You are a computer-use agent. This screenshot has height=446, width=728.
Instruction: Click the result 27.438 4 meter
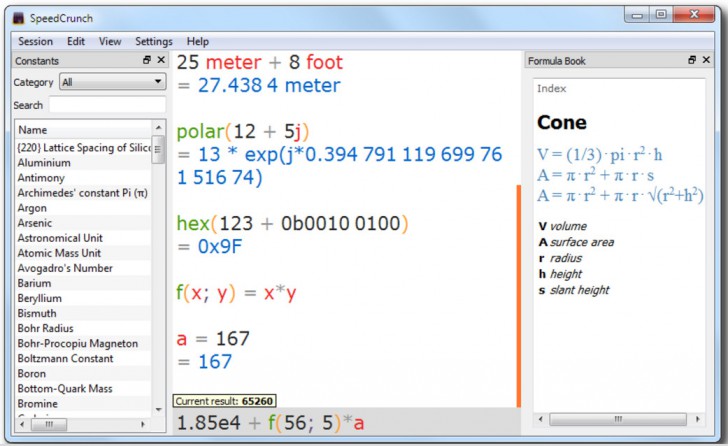tap(269, 85)
